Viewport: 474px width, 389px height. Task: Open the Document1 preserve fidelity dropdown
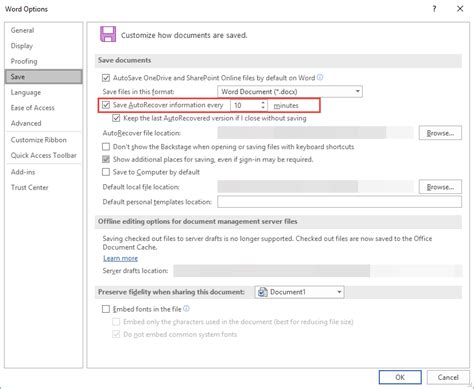[299, 292]
